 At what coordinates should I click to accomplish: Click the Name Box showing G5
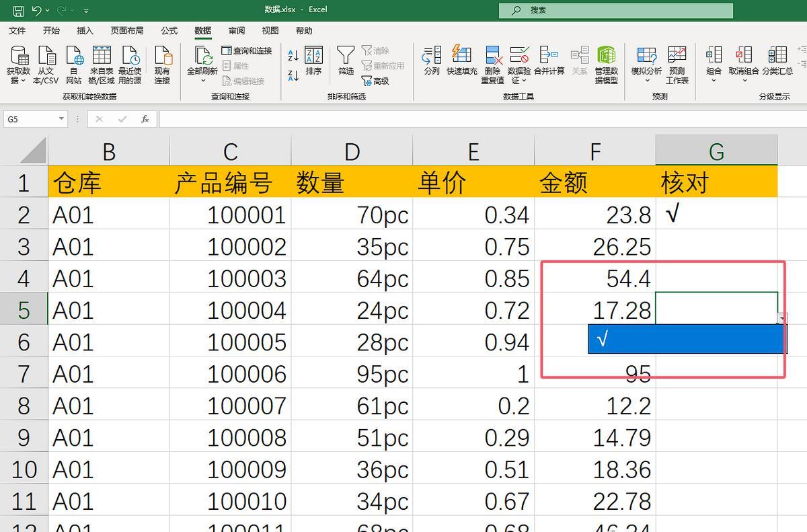[x=30, y=119]
